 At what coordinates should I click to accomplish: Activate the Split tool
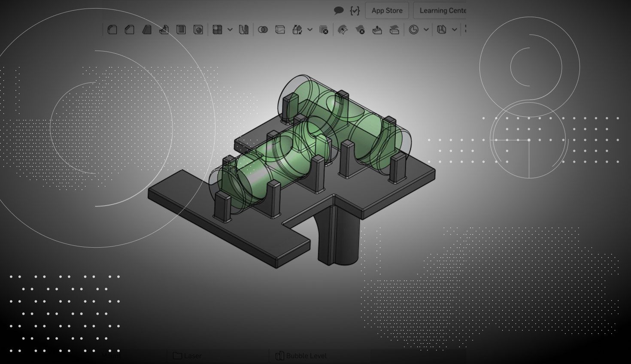click(x=280, y=30)
